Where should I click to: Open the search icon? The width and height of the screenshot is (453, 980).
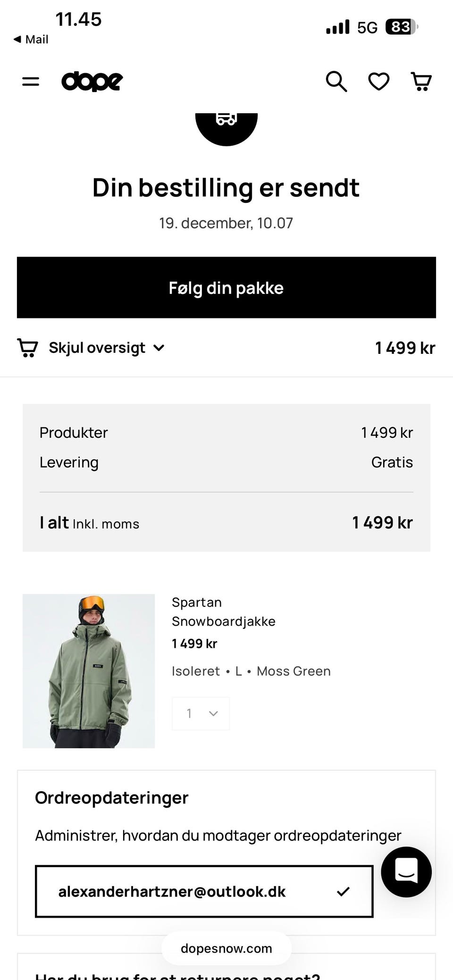click(x=336, y=82)
